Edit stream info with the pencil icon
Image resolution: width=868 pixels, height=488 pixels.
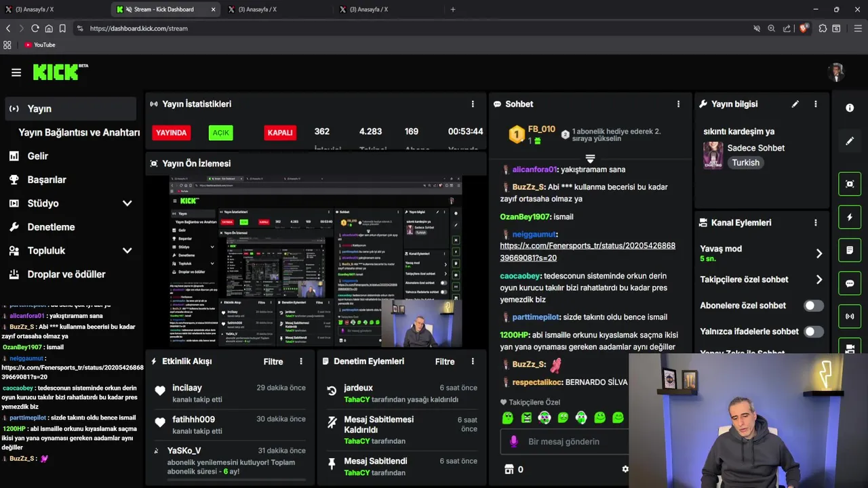[795, 104]
